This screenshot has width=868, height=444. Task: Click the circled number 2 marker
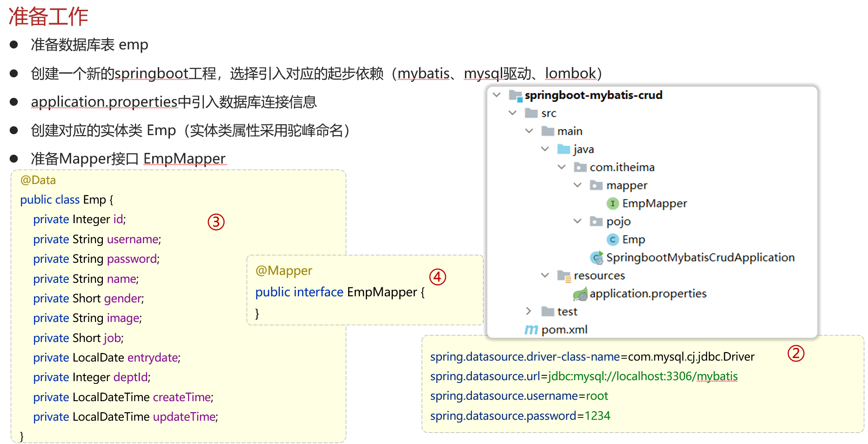[x=796, y=354]
